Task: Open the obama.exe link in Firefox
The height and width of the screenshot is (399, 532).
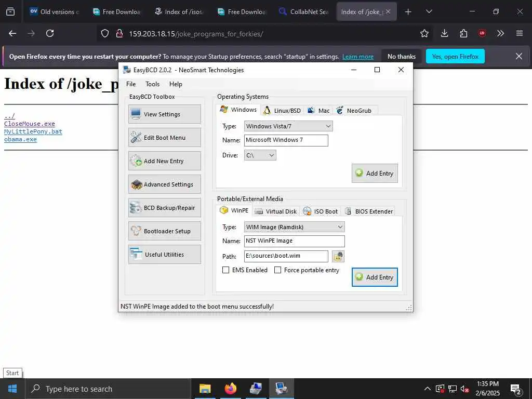Action: 20,139
